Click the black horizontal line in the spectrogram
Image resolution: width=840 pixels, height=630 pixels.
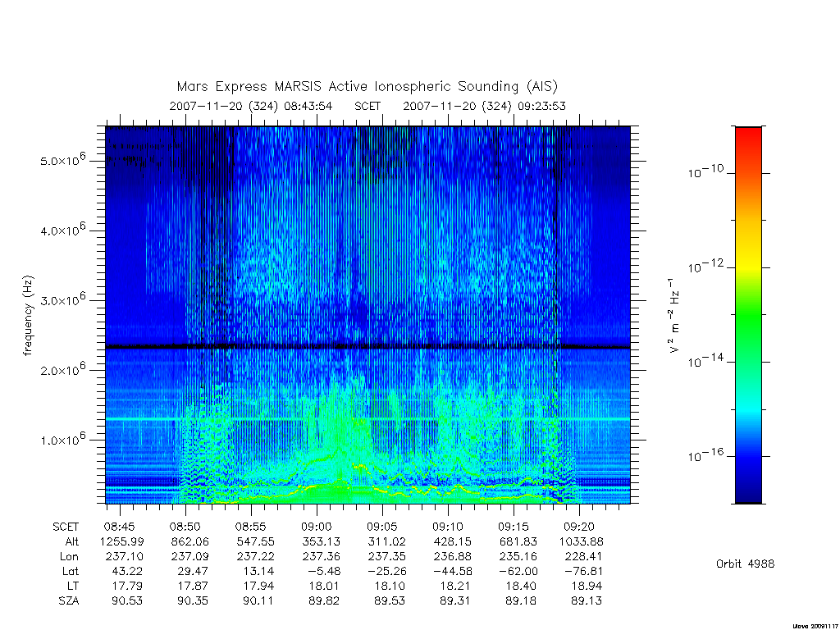367,347
